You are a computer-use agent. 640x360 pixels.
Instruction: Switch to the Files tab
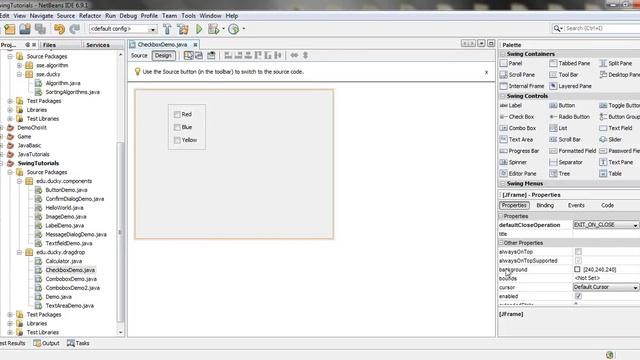coord(49,45)
